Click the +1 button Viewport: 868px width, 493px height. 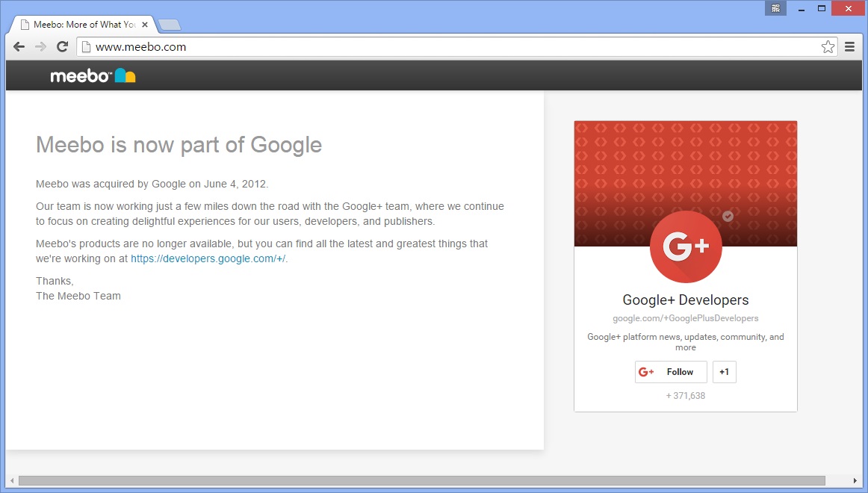pos(724,372)
